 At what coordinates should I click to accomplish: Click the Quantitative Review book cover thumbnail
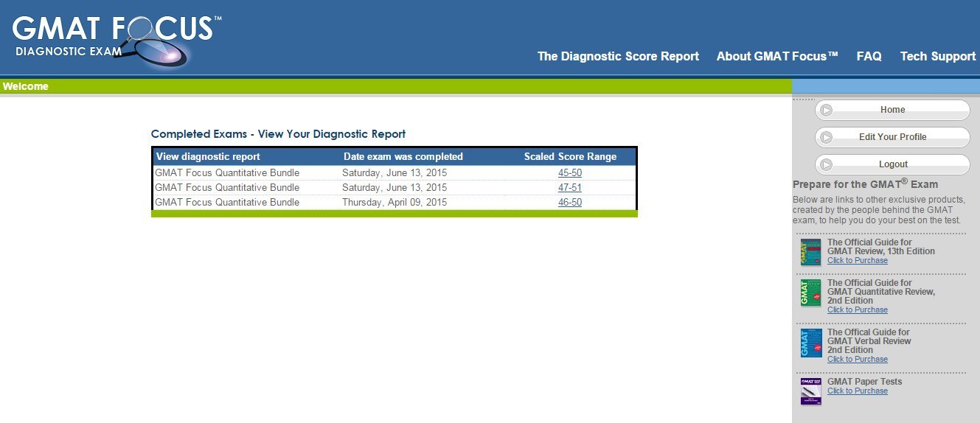(811, 293)
